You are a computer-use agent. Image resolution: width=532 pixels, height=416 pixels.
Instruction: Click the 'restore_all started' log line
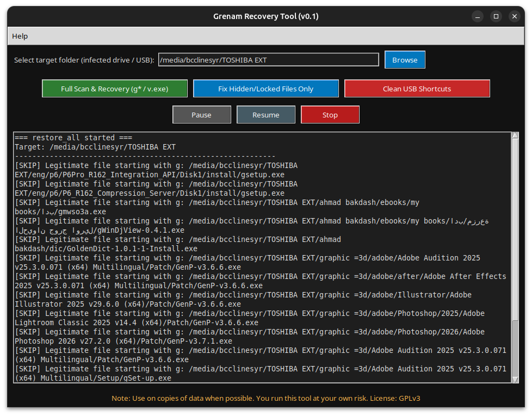[x=73, y=138]
